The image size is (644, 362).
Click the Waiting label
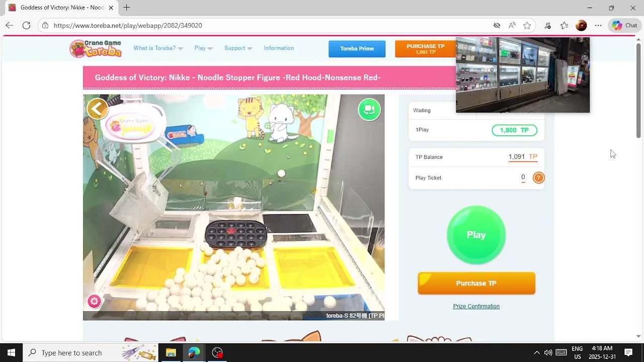(422, 111)
